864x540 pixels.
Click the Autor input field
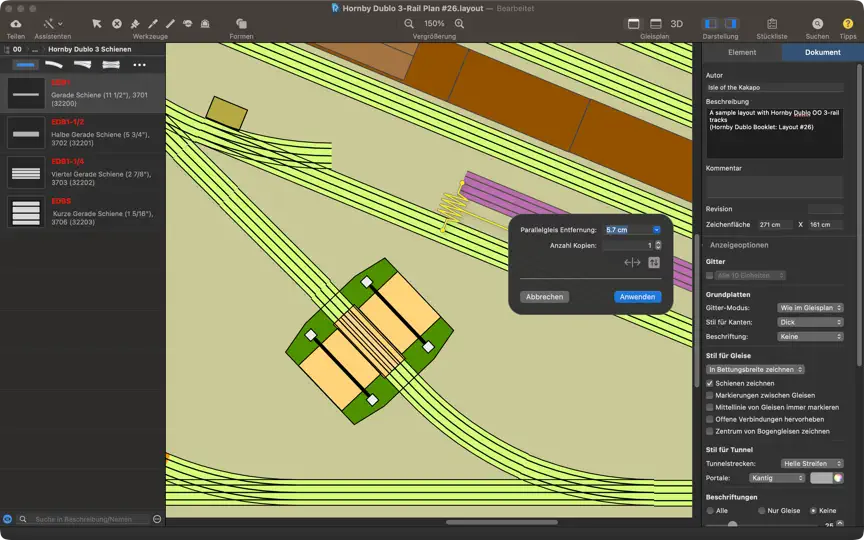click(774, 88)
